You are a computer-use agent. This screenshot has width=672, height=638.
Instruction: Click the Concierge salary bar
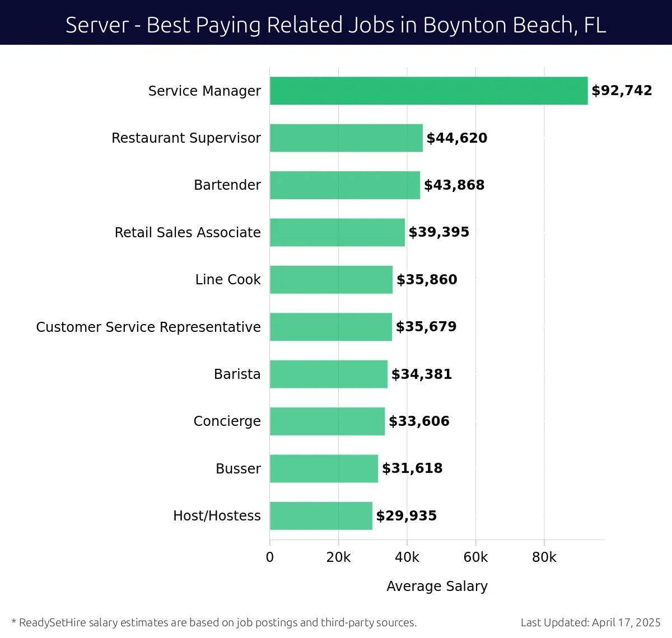click(x=328, y=421)
